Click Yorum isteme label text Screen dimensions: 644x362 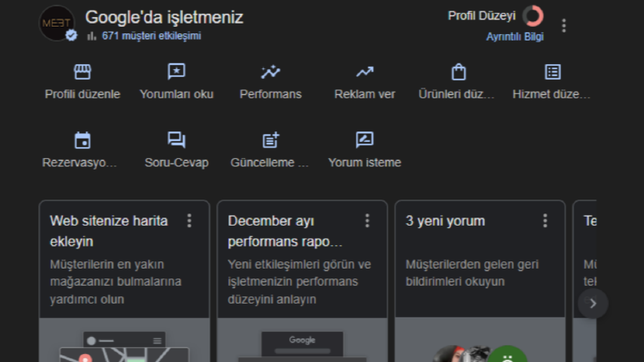365,162
